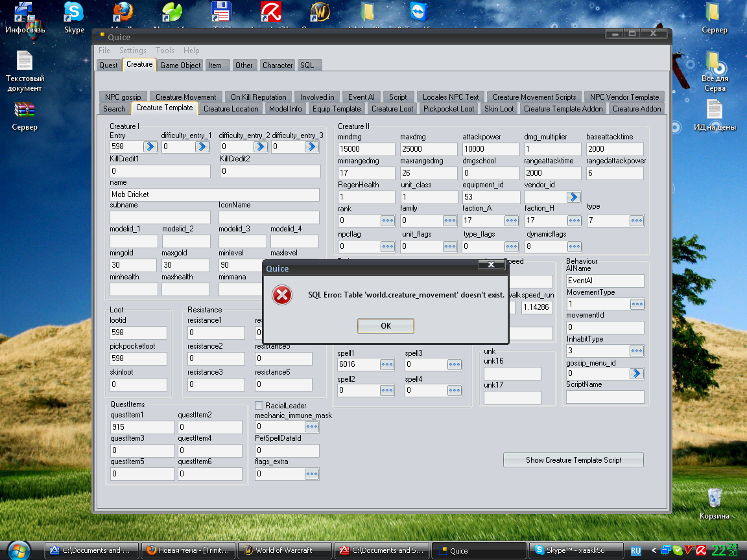Click the creature name input field
This screenshot has width=747, height=560.
coord(215,194)
